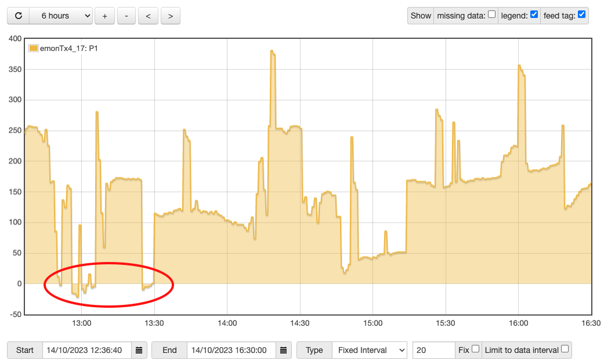The width and height of the screenshot is (604, 364).
Task: Open the 6 hours time window dropdown
Action: [61, 16]
